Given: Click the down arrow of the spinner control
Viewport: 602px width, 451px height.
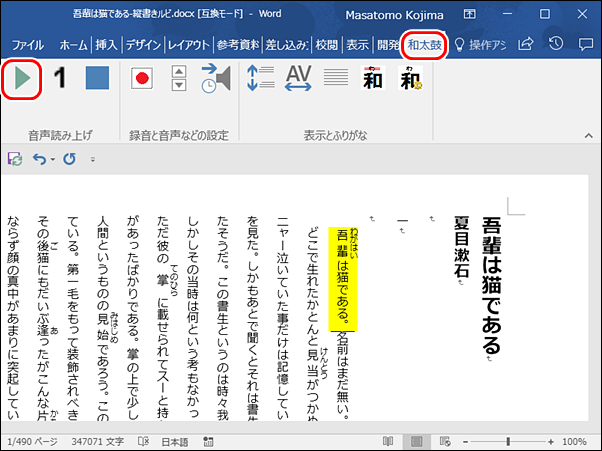Looking at the screenshot, I should click(179, 85).
